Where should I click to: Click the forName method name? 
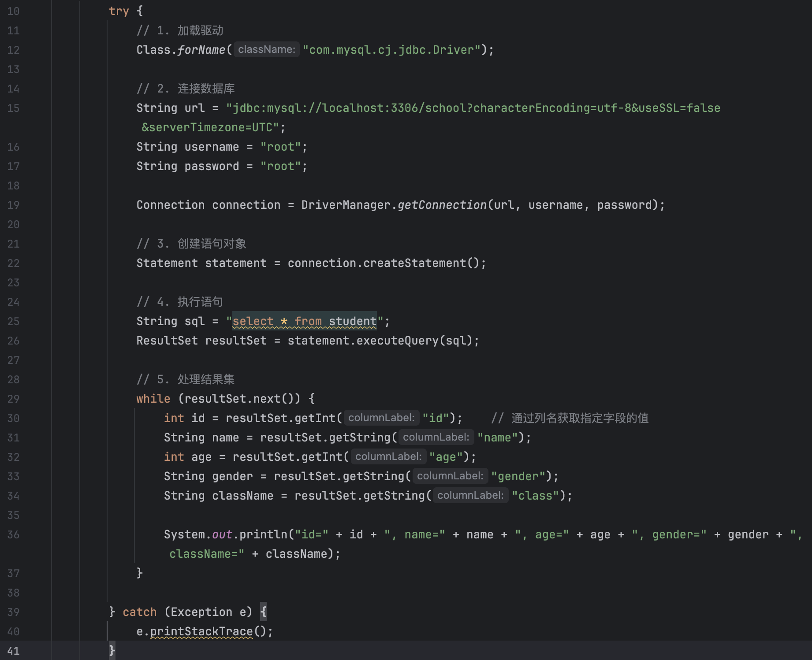click(x=201, y=50)
